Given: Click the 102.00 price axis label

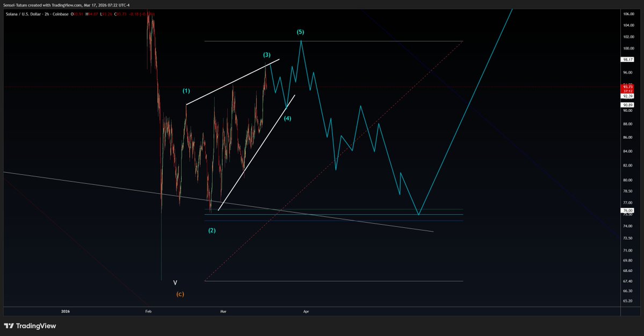Looking at the screenshot, I should pyautogui.click(x=628, y=37).
